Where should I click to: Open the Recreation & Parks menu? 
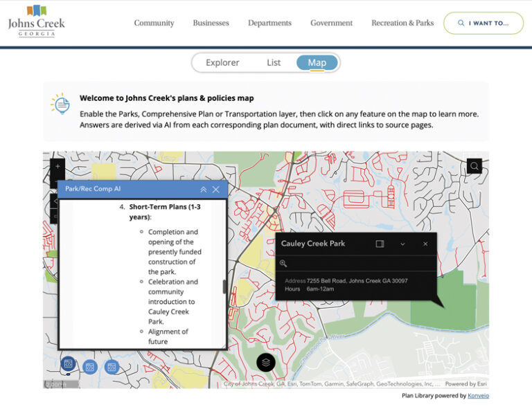pos(402,23)
